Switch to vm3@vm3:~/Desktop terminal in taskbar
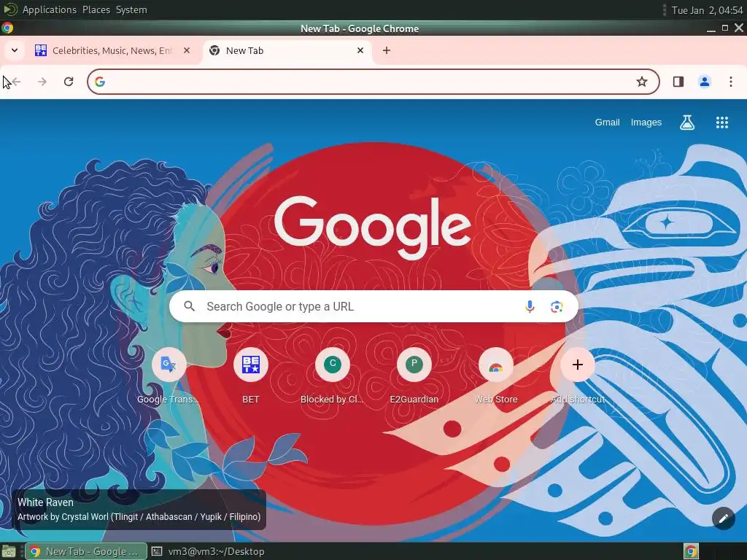The image size is (747, 560). [208, 551]
